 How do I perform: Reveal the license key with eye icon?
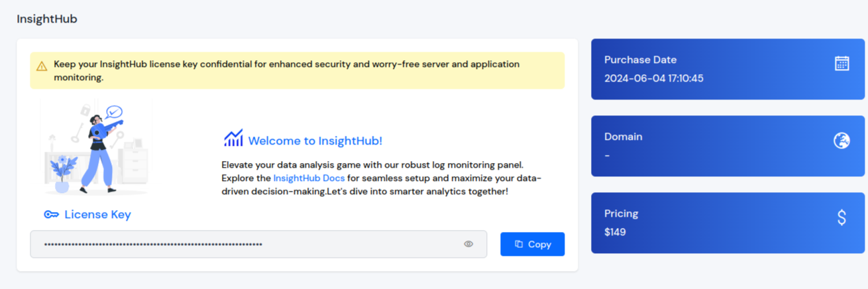click(x=468, y=244)
